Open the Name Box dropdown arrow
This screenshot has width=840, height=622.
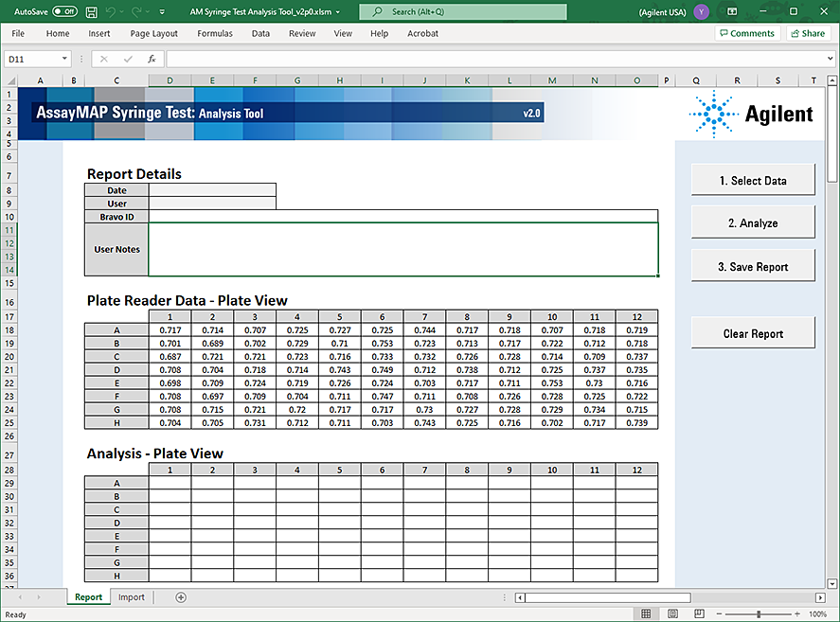pos(64,59)
